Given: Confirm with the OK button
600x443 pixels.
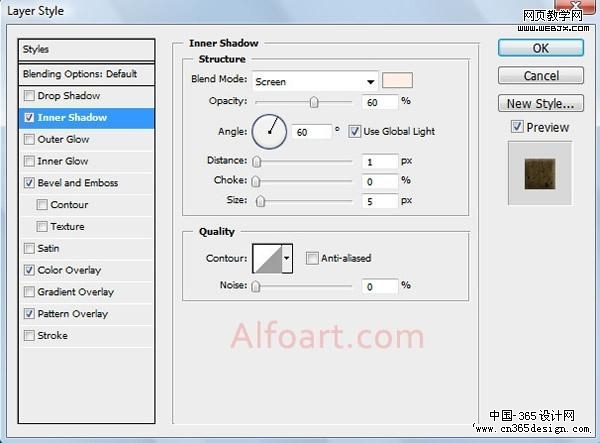Looking at the screenshot, I should click(x=541, y=48).
